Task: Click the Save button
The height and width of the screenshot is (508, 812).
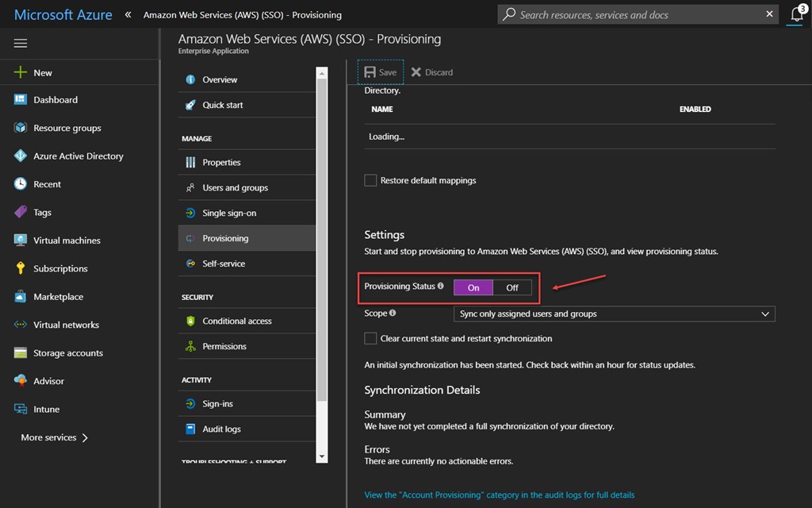Action: [380, 72]
